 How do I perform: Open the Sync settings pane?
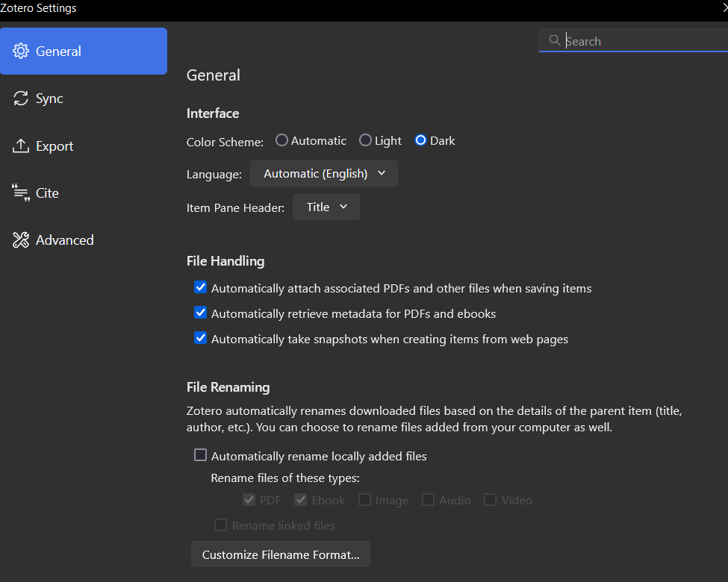(84, 98)
